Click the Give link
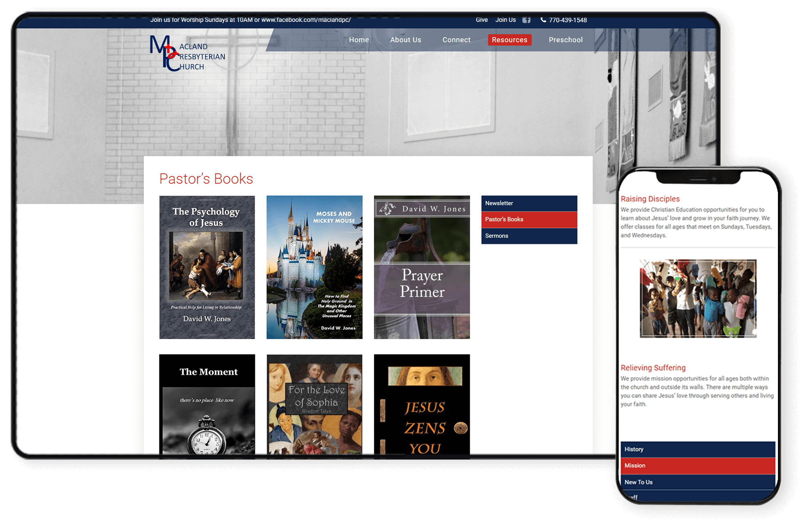The image size is (812, 526). pyautogui.click(x=482, y=20)
